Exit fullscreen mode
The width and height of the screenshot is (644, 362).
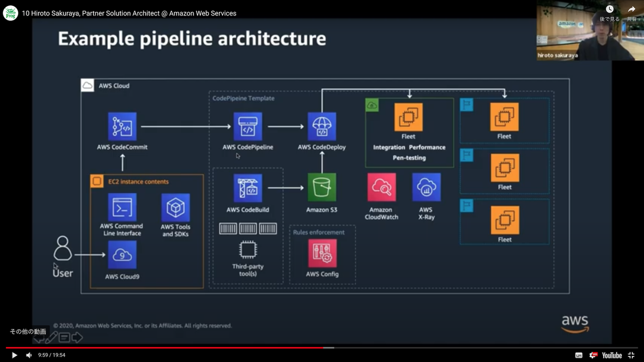click(631, 355)
